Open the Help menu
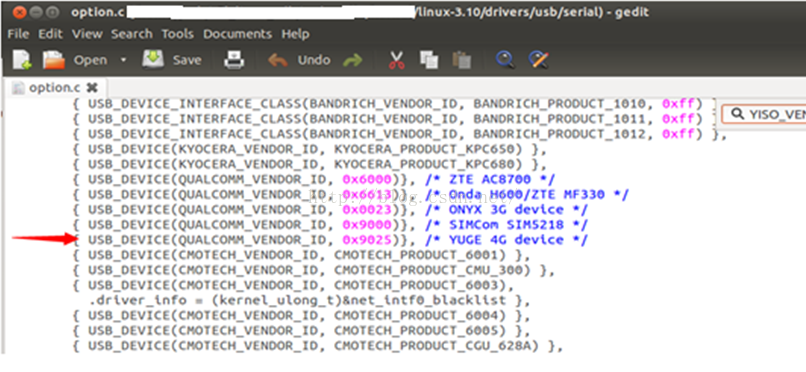This screenshot has width=806, height=372. (x=295, y=34)
